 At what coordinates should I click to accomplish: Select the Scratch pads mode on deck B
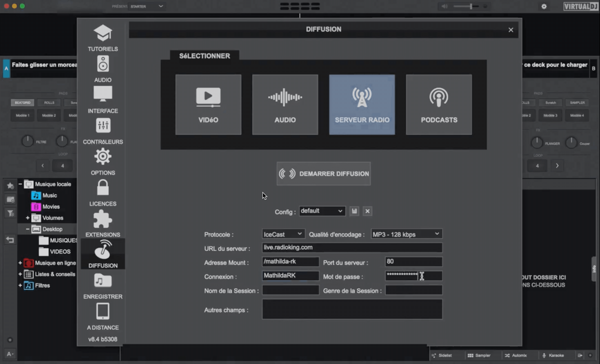(x=550, y=102)
